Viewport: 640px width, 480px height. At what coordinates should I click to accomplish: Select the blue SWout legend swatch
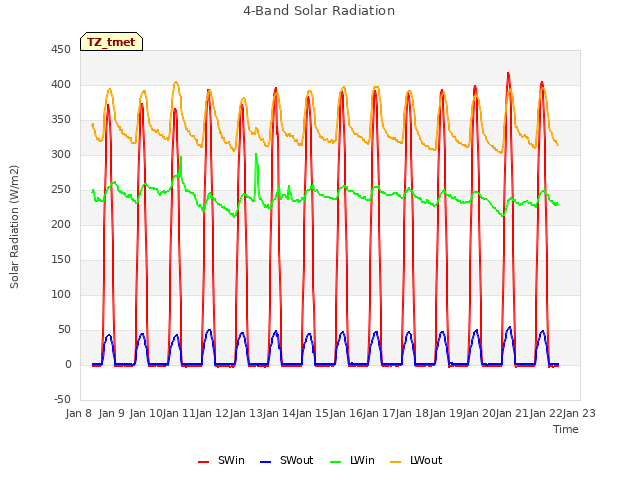(265, 462)
